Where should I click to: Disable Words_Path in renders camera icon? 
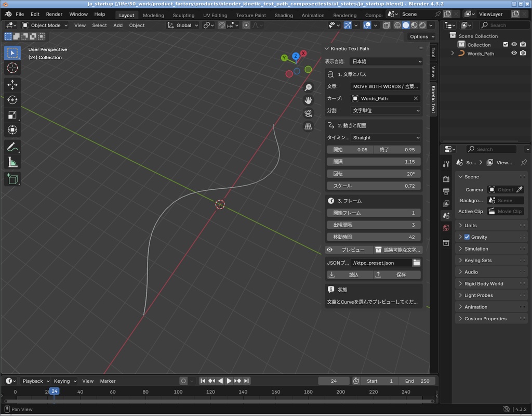pos(523,54)
